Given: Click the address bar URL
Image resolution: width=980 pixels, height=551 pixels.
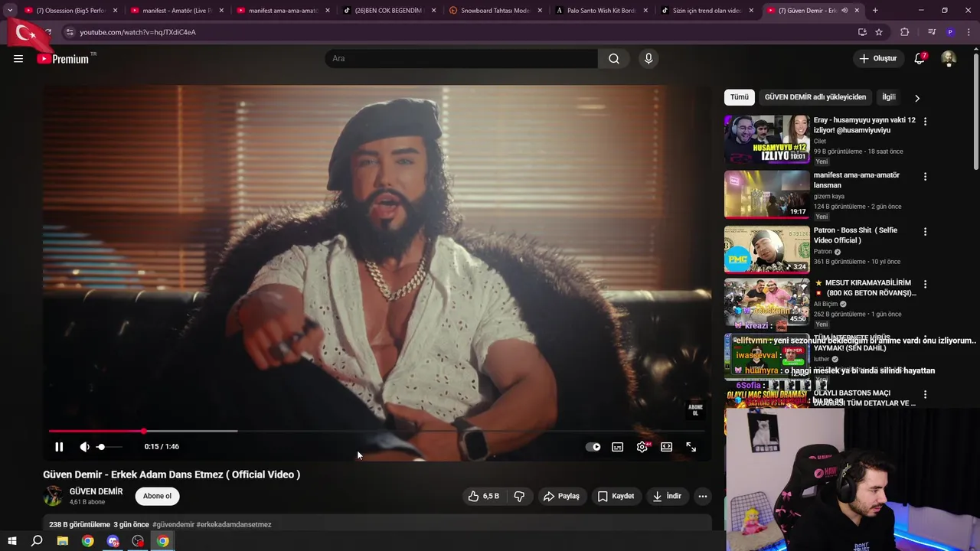Looking at the screenshot, I should (138, 32).
